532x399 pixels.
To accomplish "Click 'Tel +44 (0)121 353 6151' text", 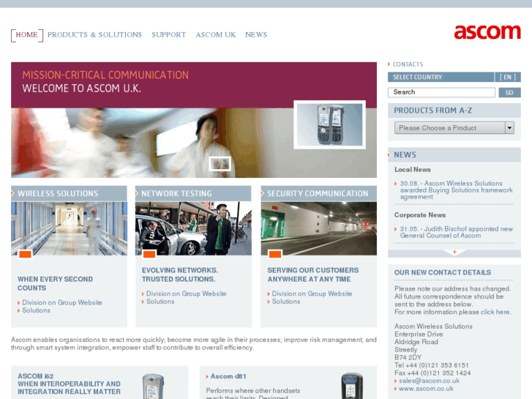I will 431,365.
